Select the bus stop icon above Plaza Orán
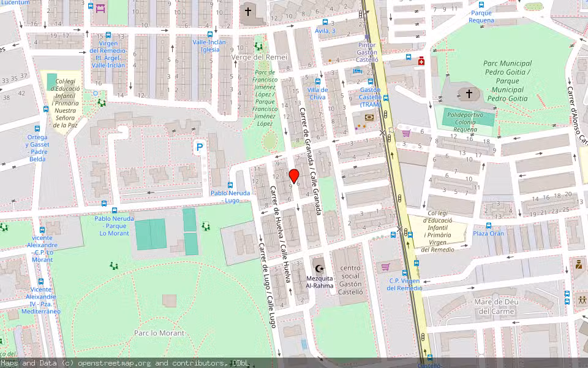The image size is (588, 368). 489,226
